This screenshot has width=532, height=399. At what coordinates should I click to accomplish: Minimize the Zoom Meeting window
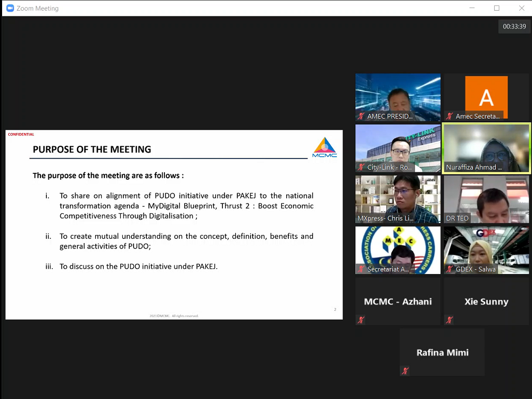[x=472, y=8]
